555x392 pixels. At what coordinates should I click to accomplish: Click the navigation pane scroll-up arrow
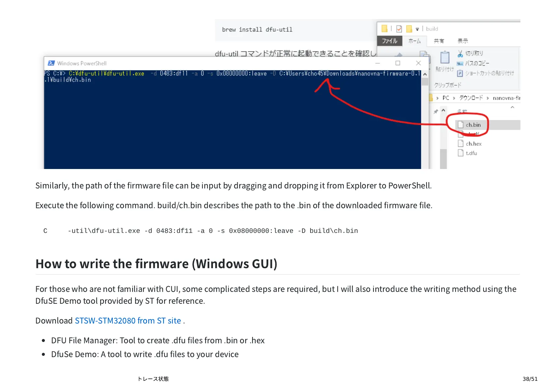point(443,110)
